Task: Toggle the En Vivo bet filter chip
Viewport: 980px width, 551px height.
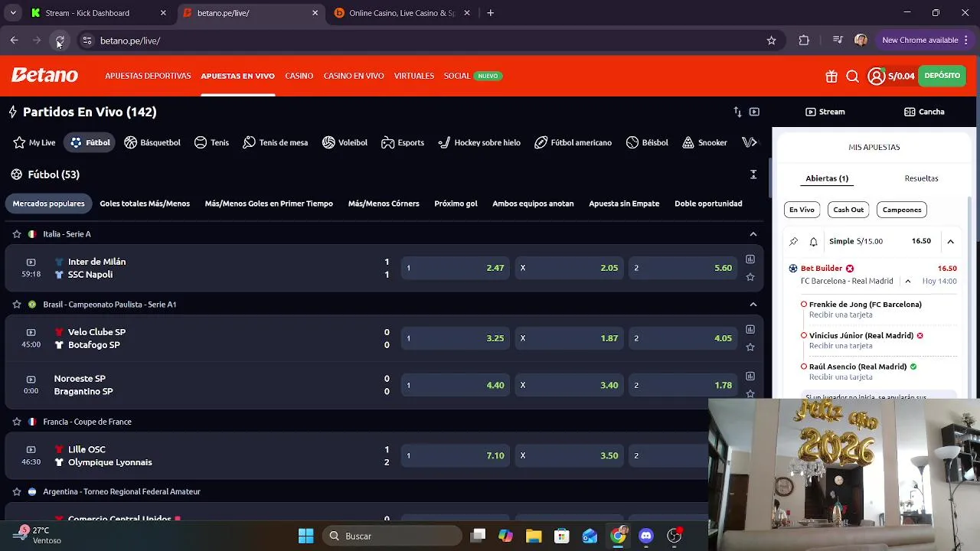Action: click(802, 210)
